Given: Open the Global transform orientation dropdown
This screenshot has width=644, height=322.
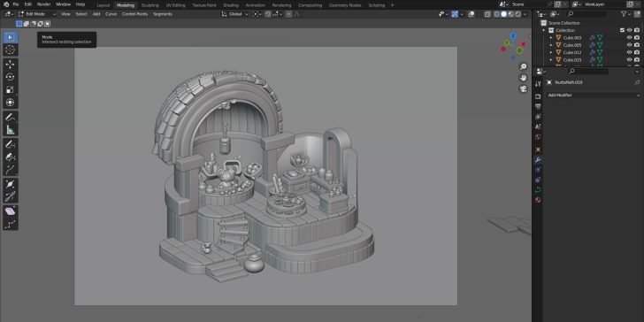Looking at the screenshot, I should click(235, 14).
